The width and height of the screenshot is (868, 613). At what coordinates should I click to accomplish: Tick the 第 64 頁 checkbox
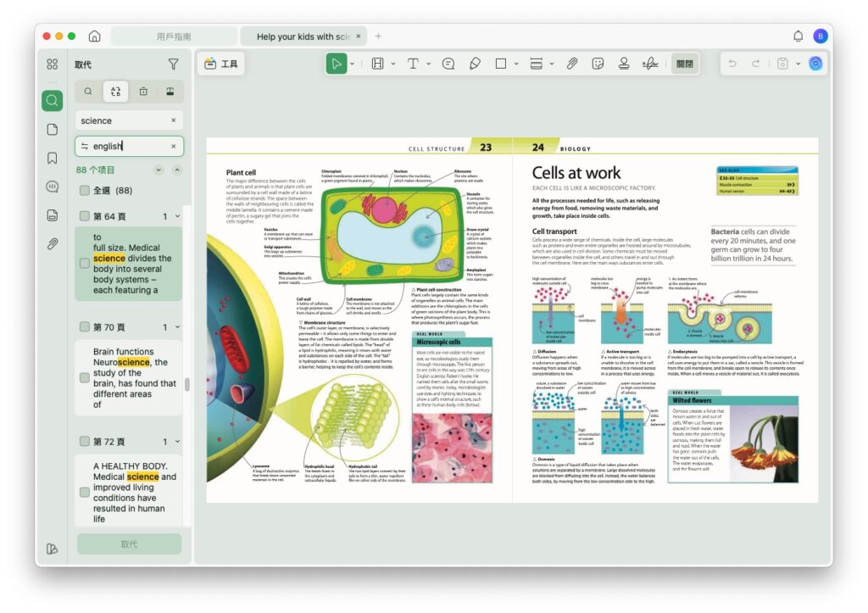(x=84, y=216)
